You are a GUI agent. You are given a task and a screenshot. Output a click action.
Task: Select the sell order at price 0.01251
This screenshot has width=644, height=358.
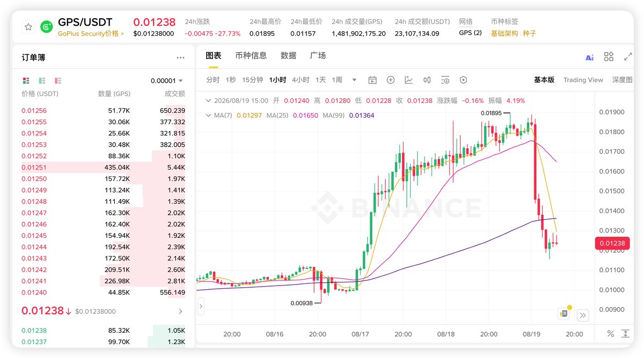[103, 167]
